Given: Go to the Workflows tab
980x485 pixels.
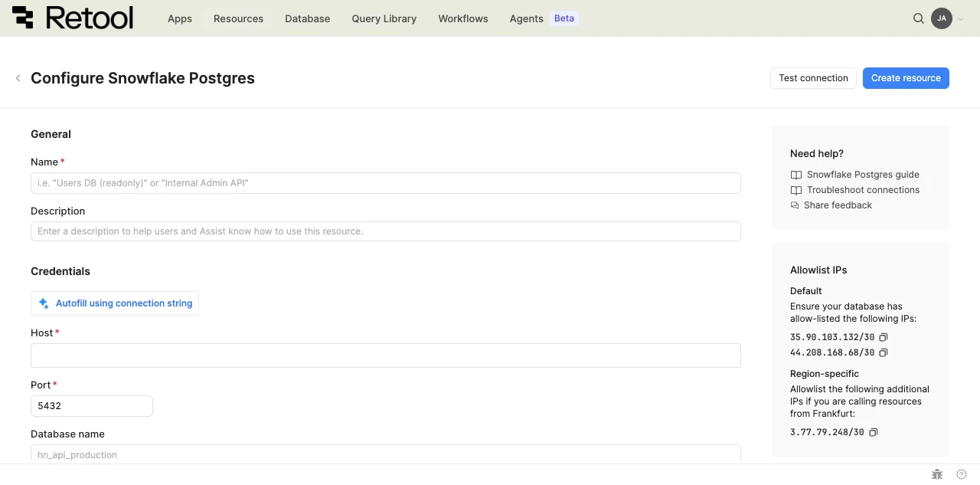Looking at the screenshot, I should click(x=463, y=18).
